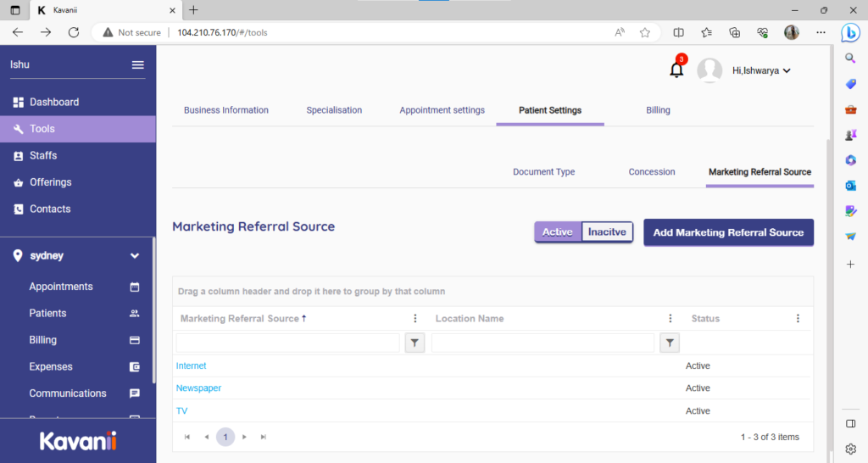Image resolution: width=868 pixels, height=463 pixels.
Task: Collapse the sydney location section
Action: pyautogui.click(x=134, y=255)
